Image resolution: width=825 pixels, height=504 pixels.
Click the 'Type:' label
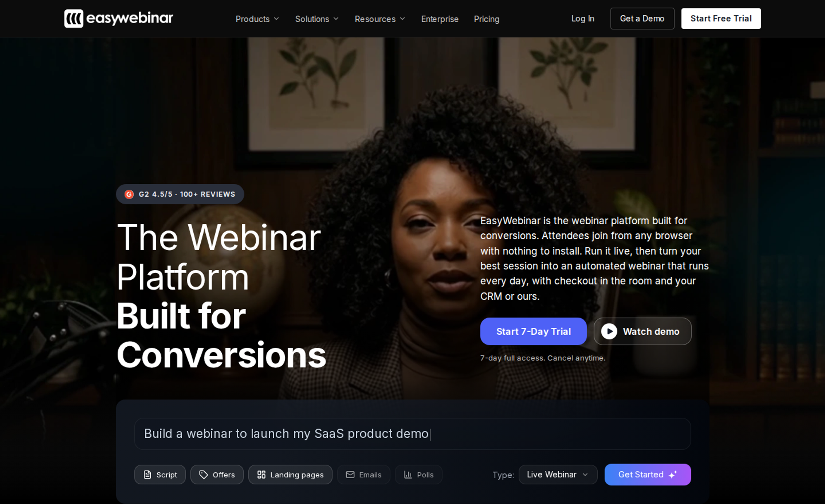tap(503, 475)
